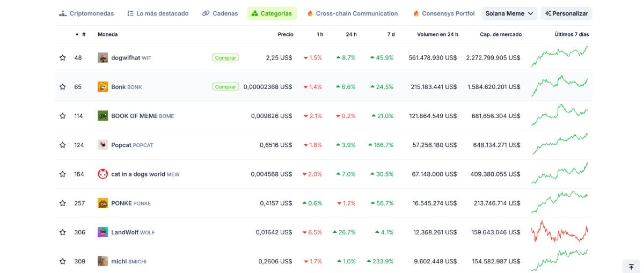This screenshot has width=644, height=273.
Task: Click the Bonk coin logo
Action: (103, 87)
